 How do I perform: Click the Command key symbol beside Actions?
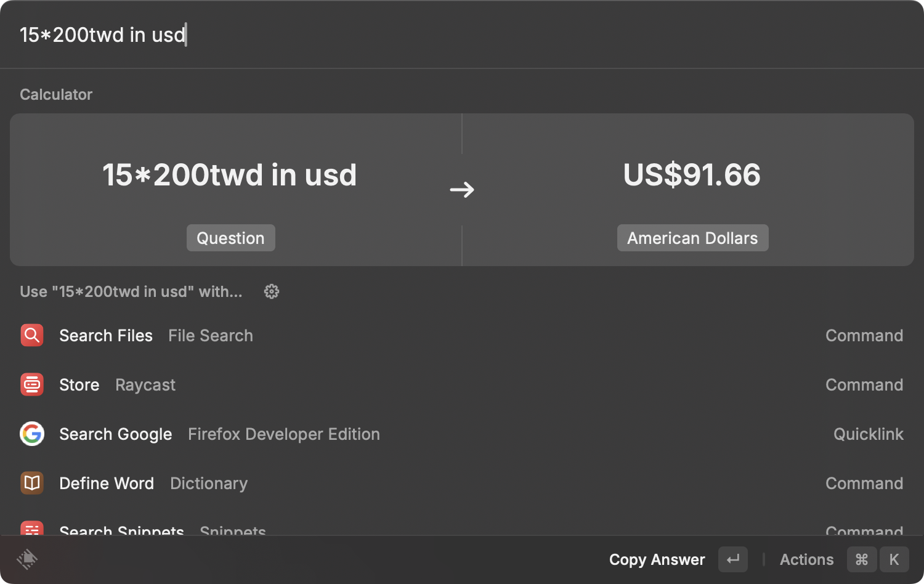tap(862, 559)
